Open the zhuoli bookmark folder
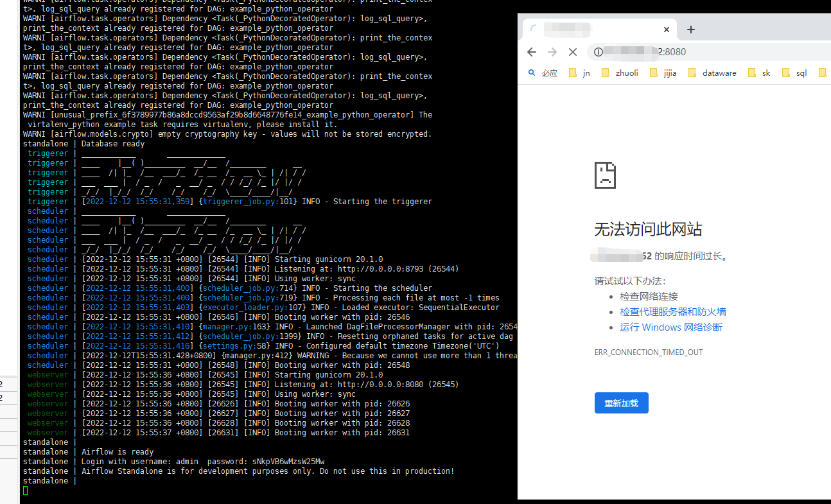 [x=620, y=73]
